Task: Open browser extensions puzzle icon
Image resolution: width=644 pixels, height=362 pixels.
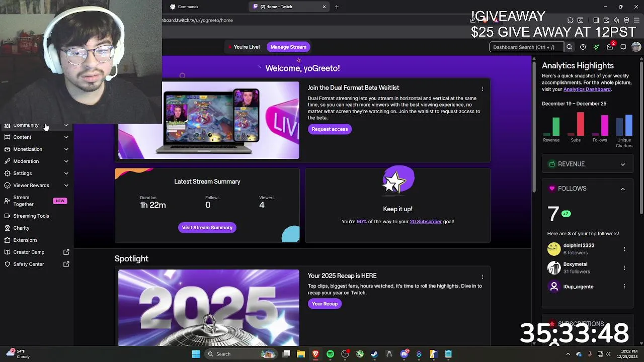Action: [570, 20]
